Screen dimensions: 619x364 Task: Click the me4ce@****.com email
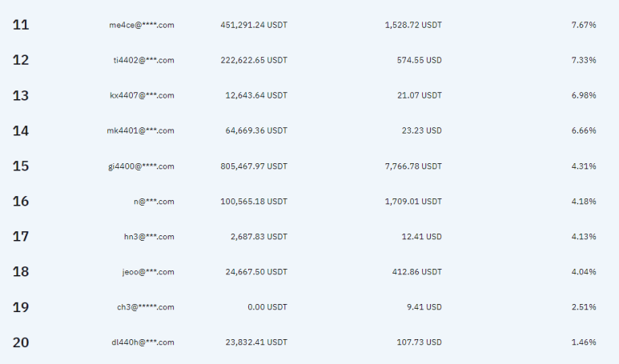click(142, 25)
